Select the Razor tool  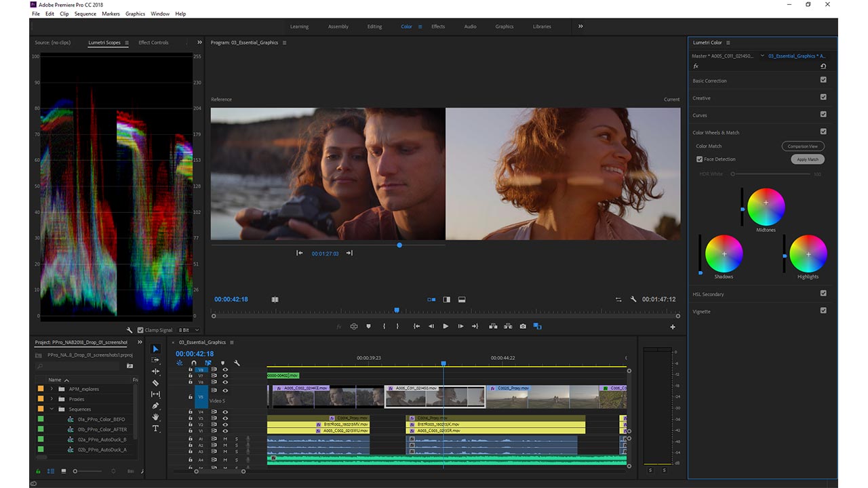[155, 383]
